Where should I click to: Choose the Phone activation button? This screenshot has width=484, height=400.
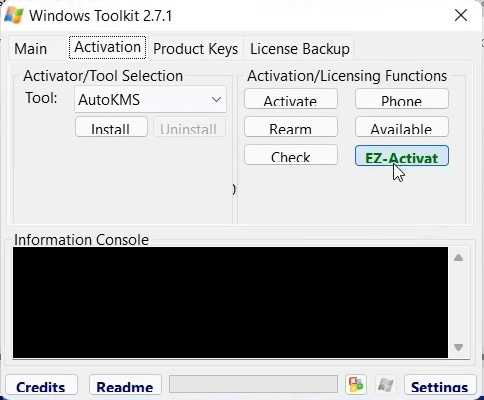(x=402, y=99)
